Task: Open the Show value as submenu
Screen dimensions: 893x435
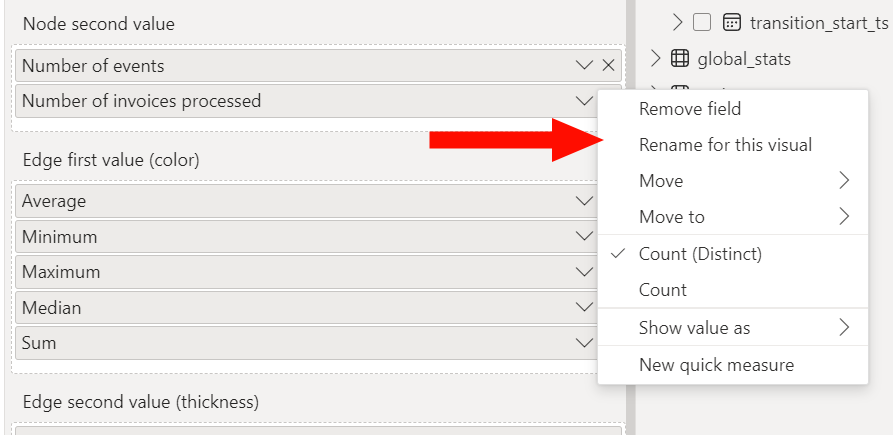Action: click(733, 327)
